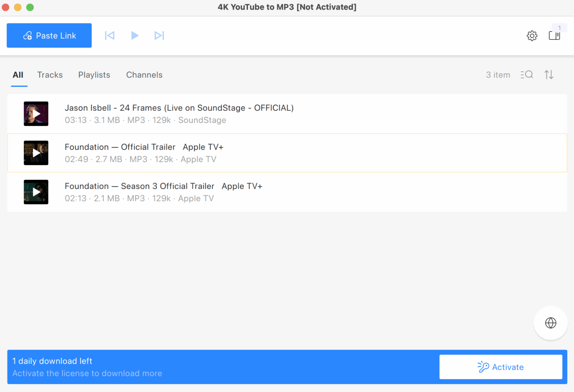This screenshot has height=392, width=574.
Task: Select the Foundation — Official Trailer row
Action: 279,153
